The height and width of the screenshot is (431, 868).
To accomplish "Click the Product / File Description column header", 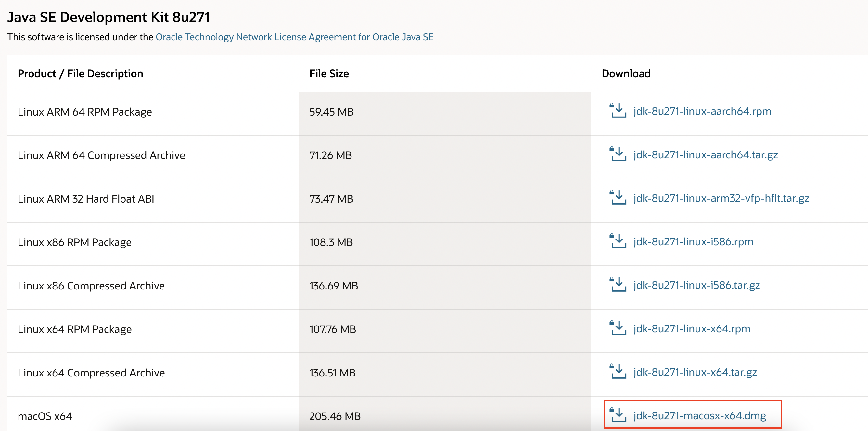I will [x=80, y=73].
